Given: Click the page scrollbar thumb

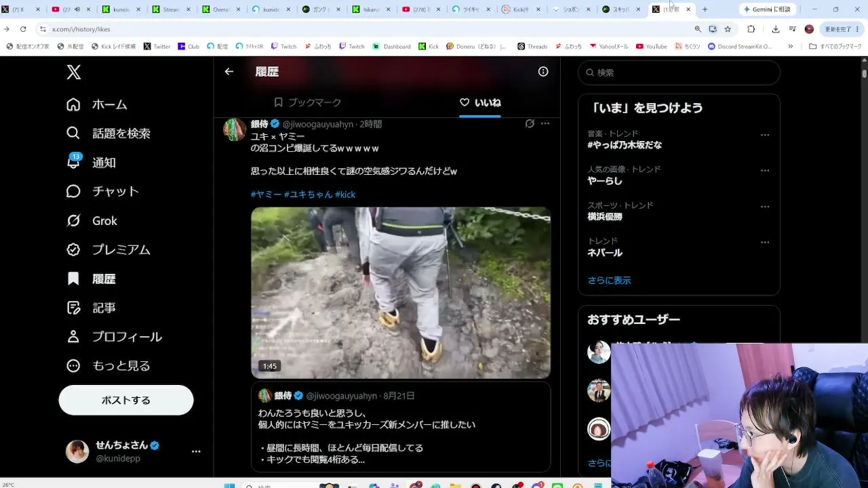Looking at the screenshot, I should [x=865, y=73].
